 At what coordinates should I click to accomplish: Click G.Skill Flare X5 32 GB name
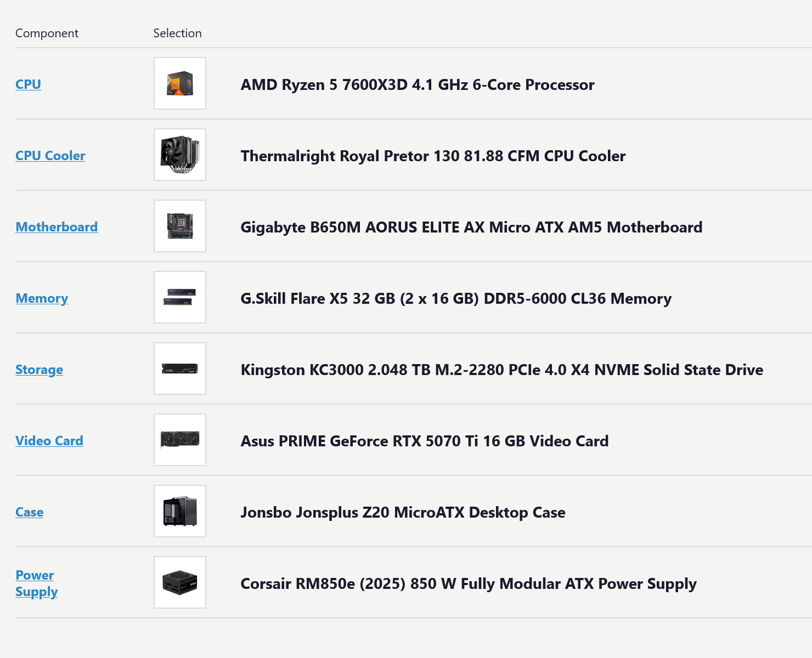456,299
